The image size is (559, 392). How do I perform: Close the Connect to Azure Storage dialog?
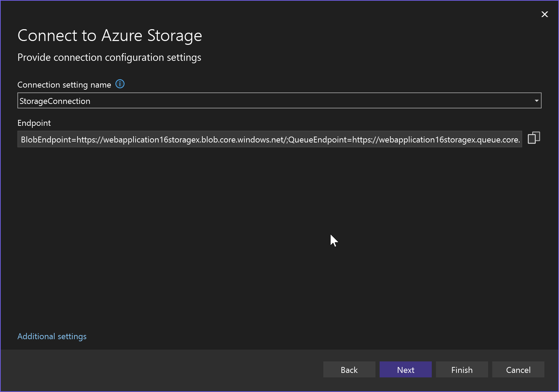click(x=544, y=14)
